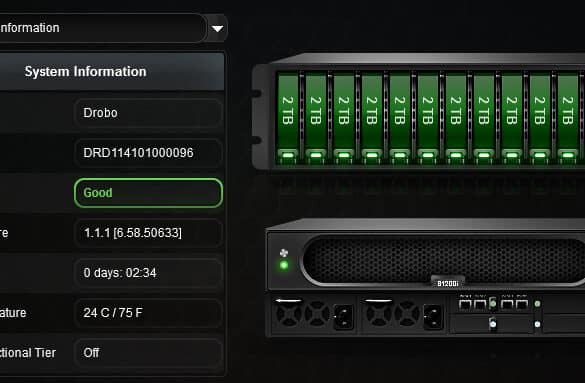
Task: Click the white LED on rear panel
Action: [x=537, y=324]
